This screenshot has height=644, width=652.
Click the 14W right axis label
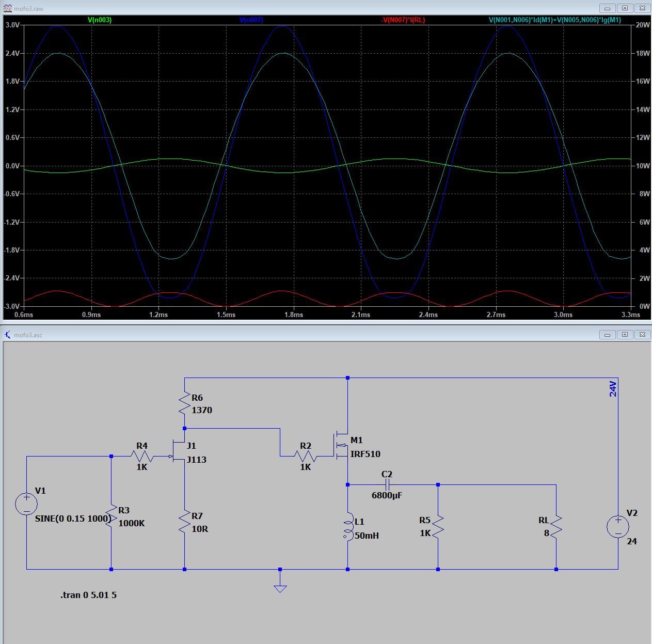coord(643,109)
